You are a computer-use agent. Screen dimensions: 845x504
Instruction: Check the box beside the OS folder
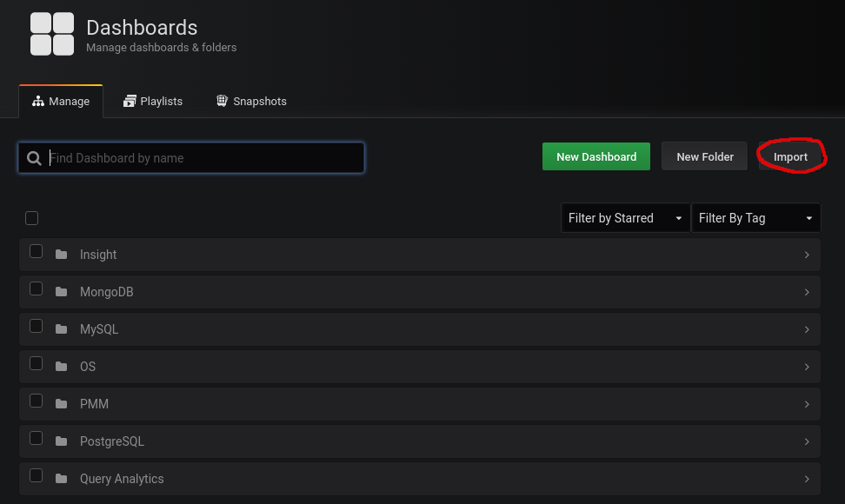coord(36,363)
